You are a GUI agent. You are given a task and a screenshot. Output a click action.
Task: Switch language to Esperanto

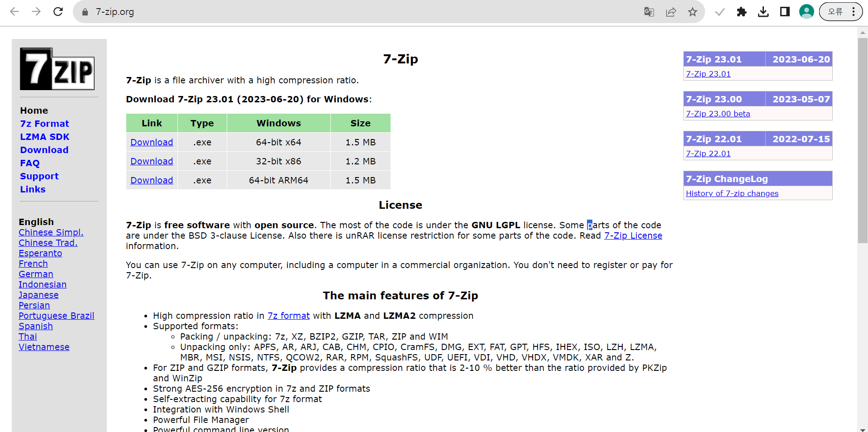click(40, 253)
